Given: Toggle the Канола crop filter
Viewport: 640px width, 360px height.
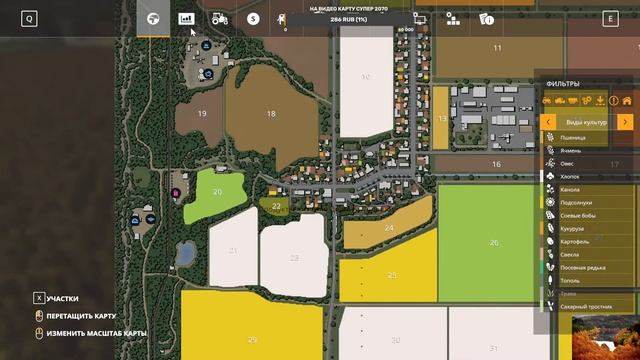Looking at the screenshot, I should point(587,190).
